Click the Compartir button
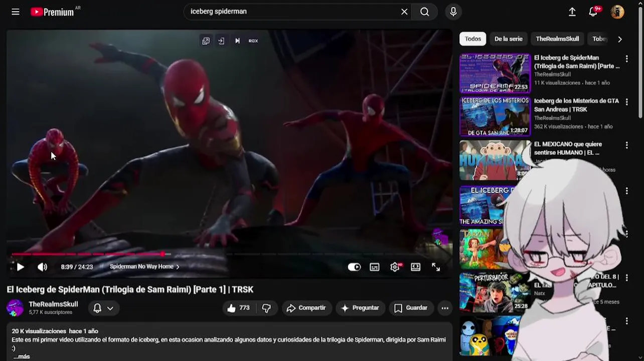The image size is (644, 361). (x=306, y=308)
